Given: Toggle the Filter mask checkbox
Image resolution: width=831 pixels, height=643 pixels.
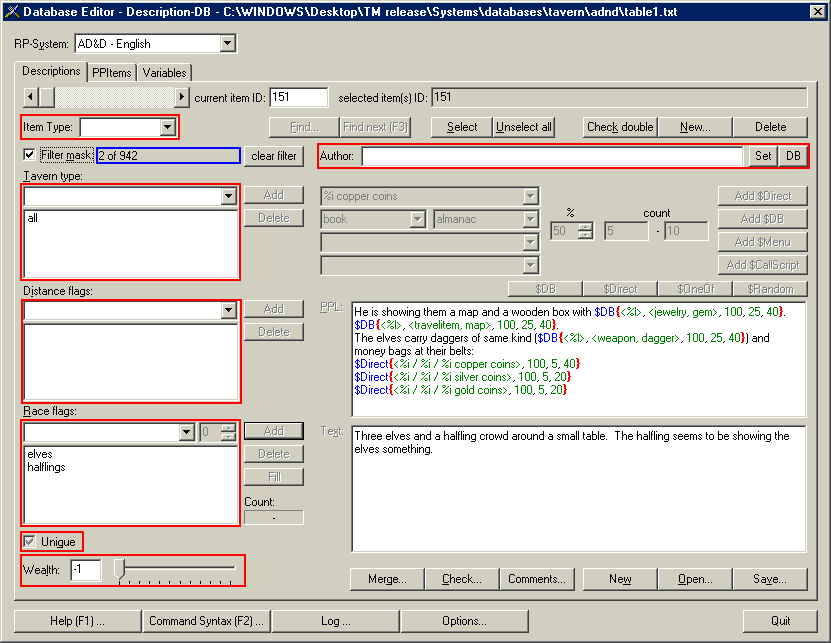Looking at the screenshot, I should tap(29, 156).
